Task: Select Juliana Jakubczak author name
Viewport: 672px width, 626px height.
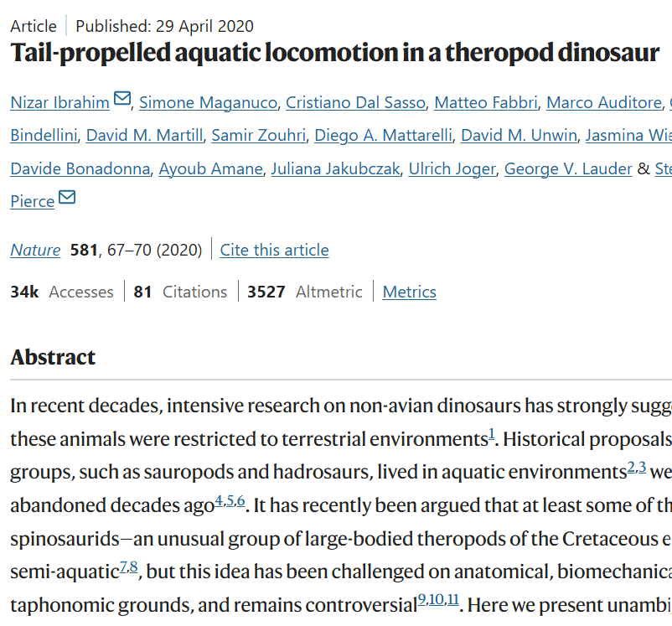Action: coord(335,168)
